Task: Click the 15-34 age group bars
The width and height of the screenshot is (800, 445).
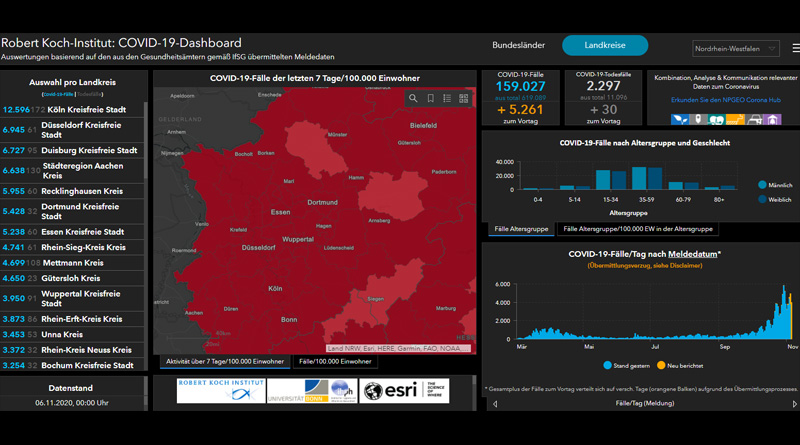Action: pyautogui.click(x=611, y=180)
